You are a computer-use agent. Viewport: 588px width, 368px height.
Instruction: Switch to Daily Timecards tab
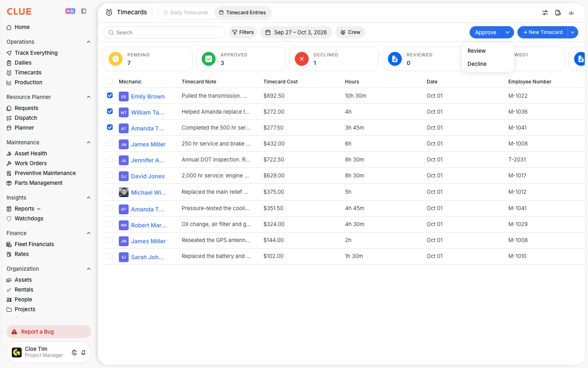point(186,13)
